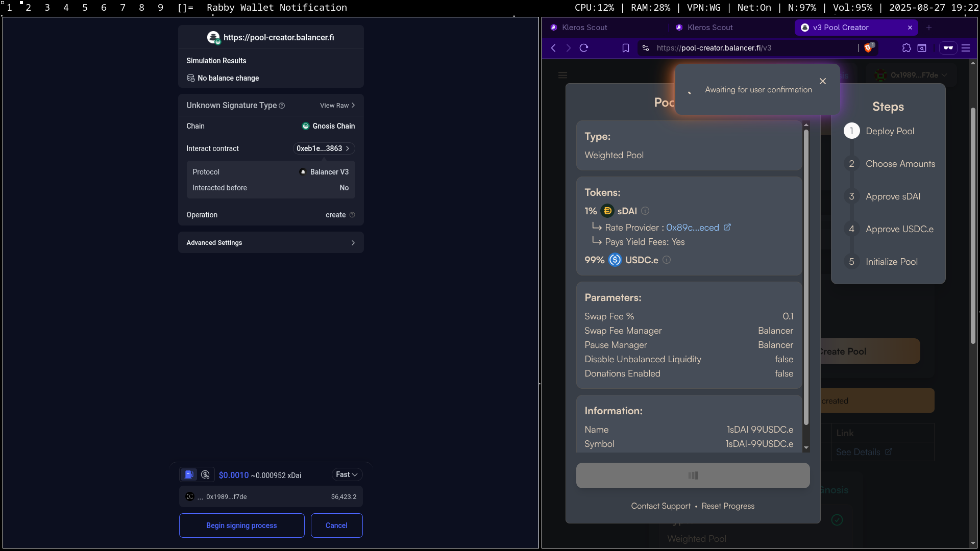Open the browser hamburger menu
Viewport: 980px width, 551px height.
click(x=966, y=48)
